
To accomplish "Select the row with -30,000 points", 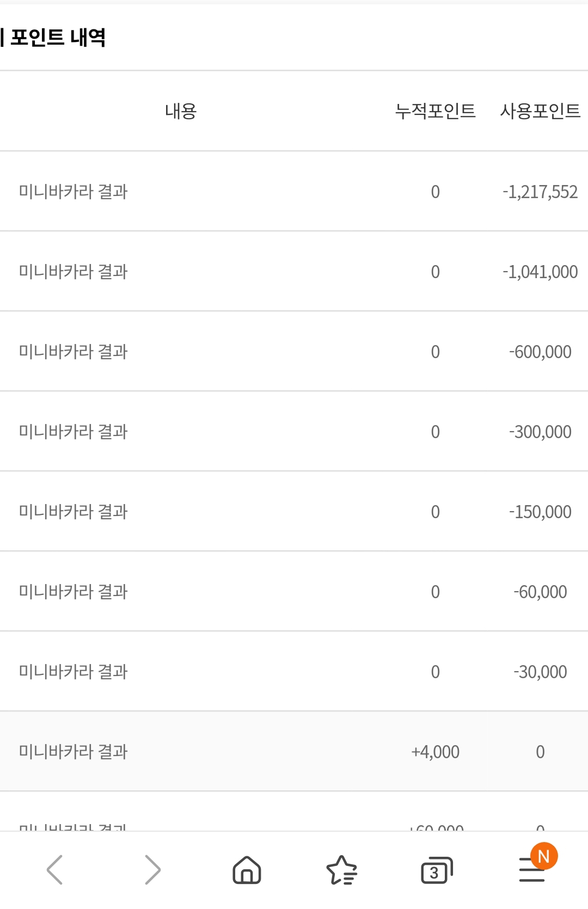I will pyautogui.click(x=294, y=671).
